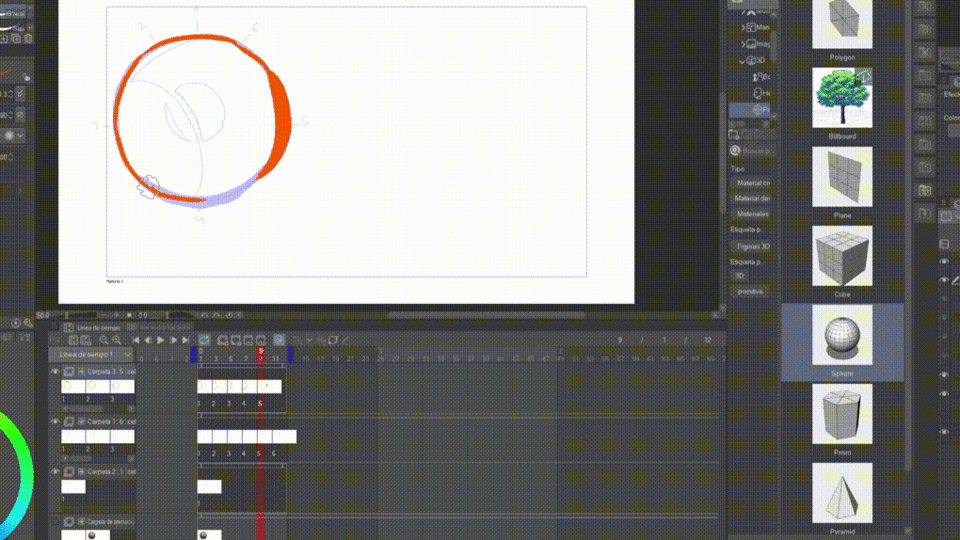Click the blue end-frame marker
Image resolution: width=960 pixels, height=540 pixels.
pos(291,354)
